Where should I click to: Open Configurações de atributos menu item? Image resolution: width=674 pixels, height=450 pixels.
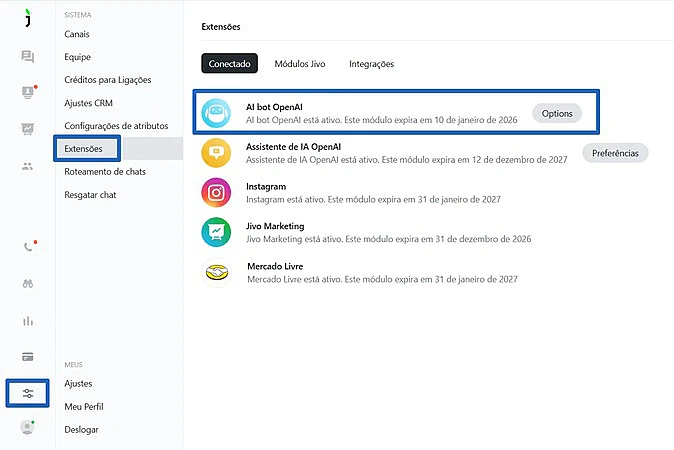(x=116, y=126)
